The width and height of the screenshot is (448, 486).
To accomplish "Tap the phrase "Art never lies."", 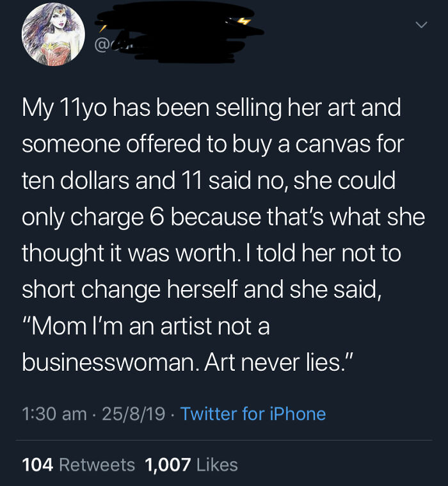I will click(x=278, y=362).
